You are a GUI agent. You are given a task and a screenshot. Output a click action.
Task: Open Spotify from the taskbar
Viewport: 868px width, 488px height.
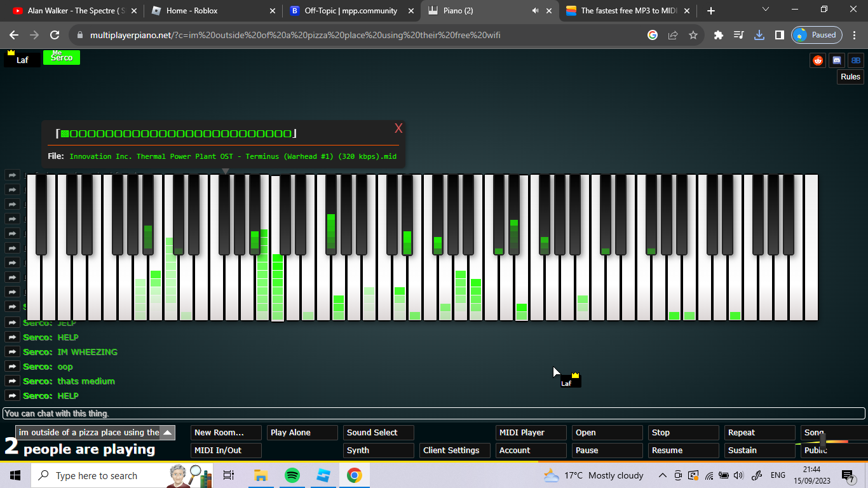click(292, 475)
